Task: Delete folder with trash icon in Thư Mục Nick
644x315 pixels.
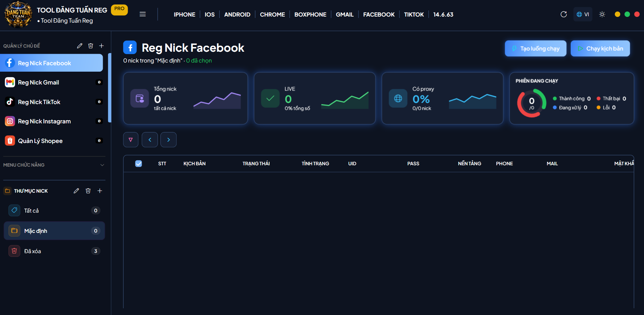Action: coord(88,191)
